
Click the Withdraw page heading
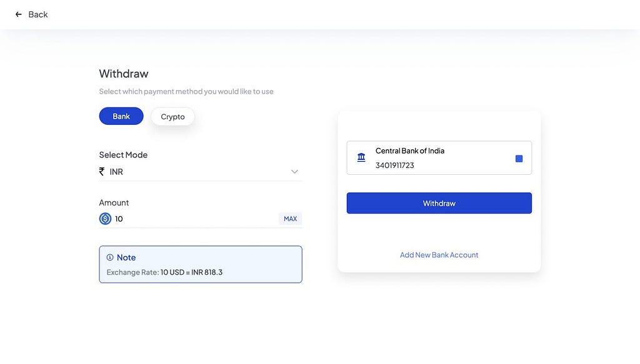pos(124,74)
